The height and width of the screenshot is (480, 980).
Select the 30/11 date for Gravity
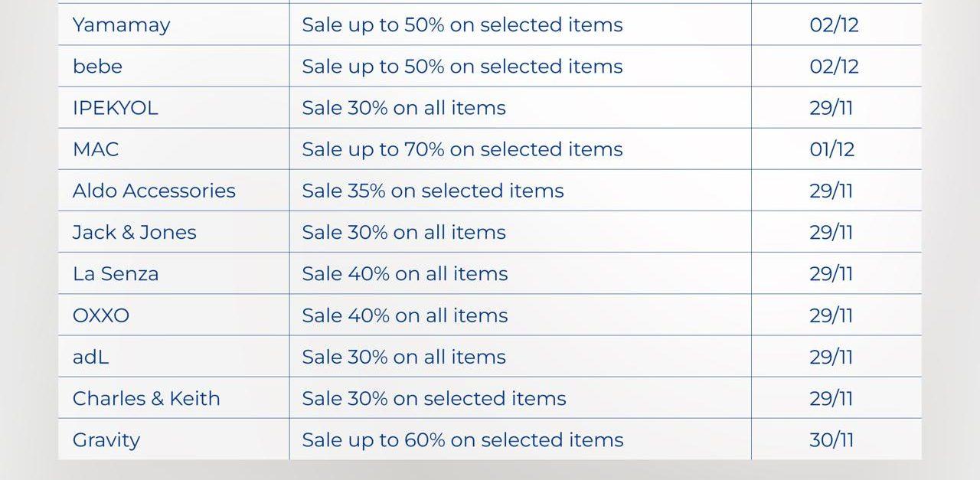[x=831, y=440]
